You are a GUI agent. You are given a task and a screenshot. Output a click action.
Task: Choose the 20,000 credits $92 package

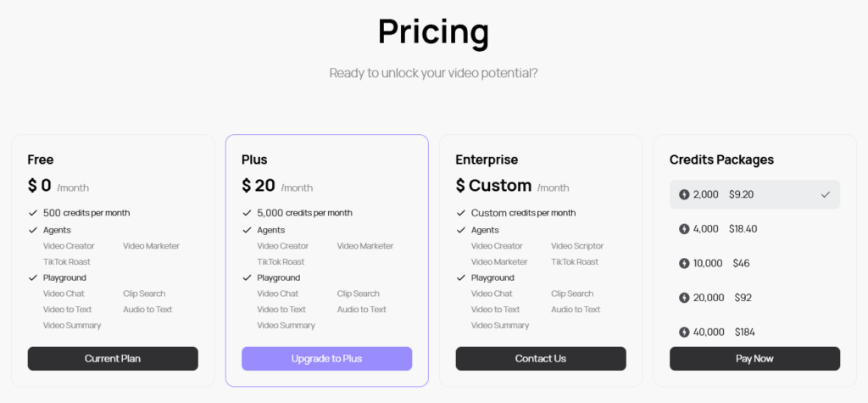point(754,298)
